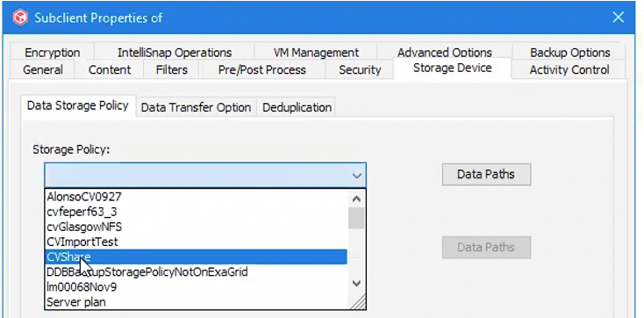Close the Subclient Properties dialog
644x318 pixels.
point(619,18)
